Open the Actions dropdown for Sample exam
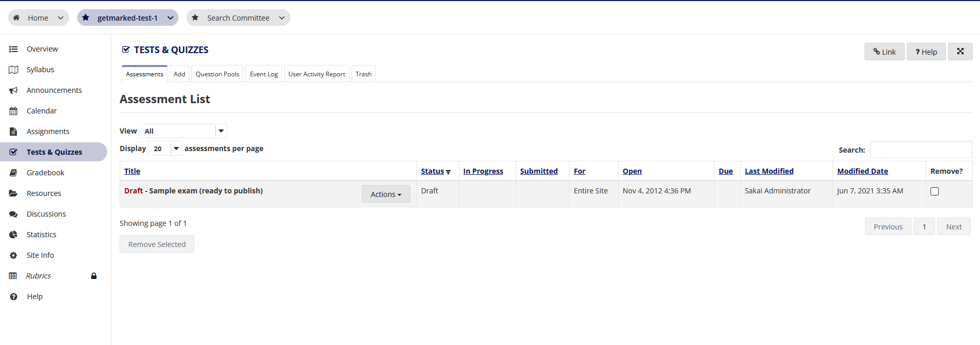The height and width of the screenshot is (345, 980). tap(386, 194)
